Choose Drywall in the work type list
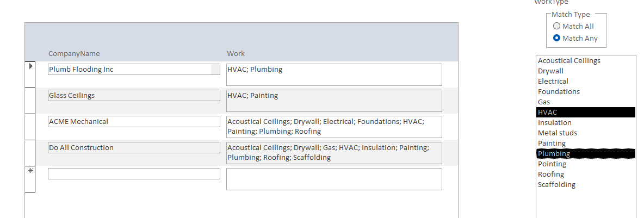644x218 pixels. [x=550, y=71]
